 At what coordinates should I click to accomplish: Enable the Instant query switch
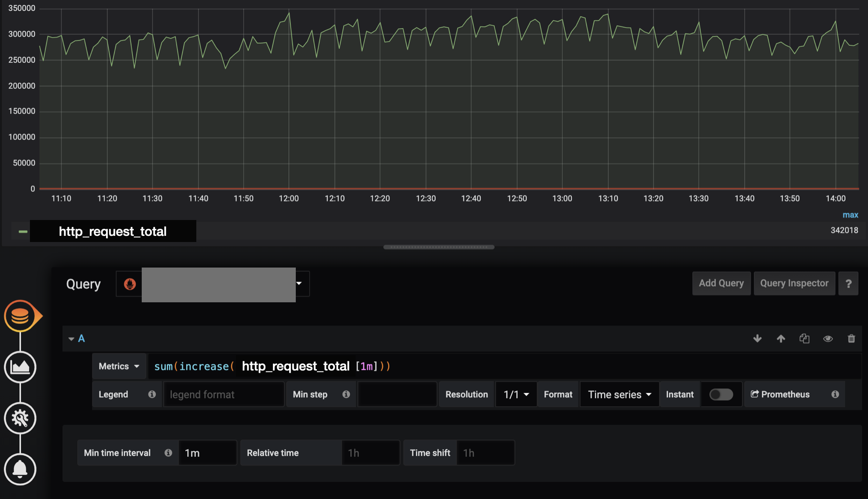721,394
